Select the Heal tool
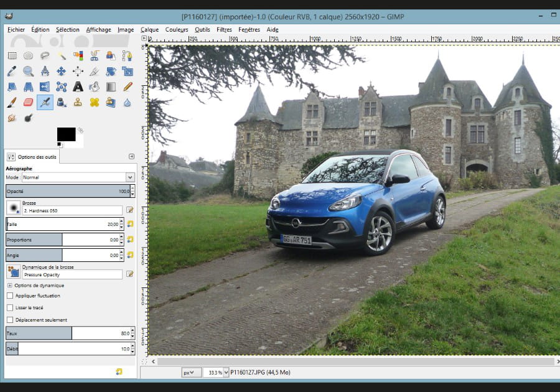 tap(95, 103)
